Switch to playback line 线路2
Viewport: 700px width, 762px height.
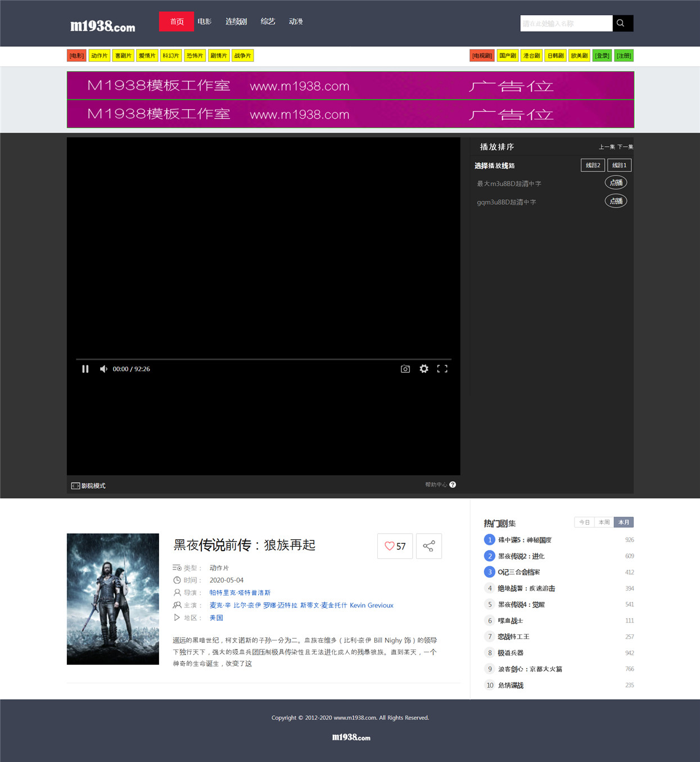[x=593, y=165]
